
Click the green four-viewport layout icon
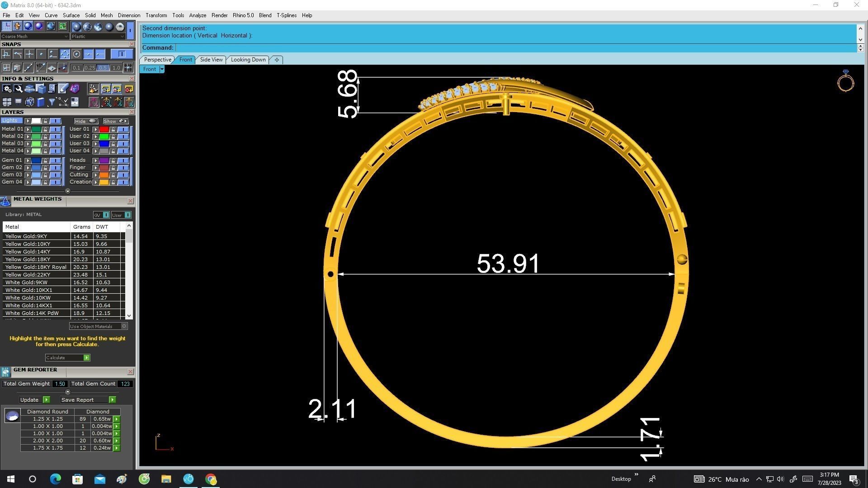(x=62, y=26)
